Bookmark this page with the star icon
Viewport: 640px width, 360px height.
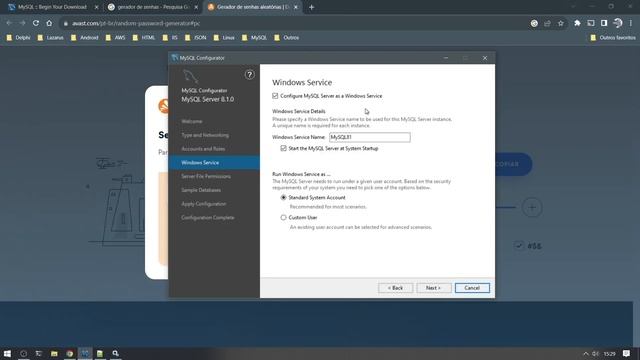tap(561, 23)
